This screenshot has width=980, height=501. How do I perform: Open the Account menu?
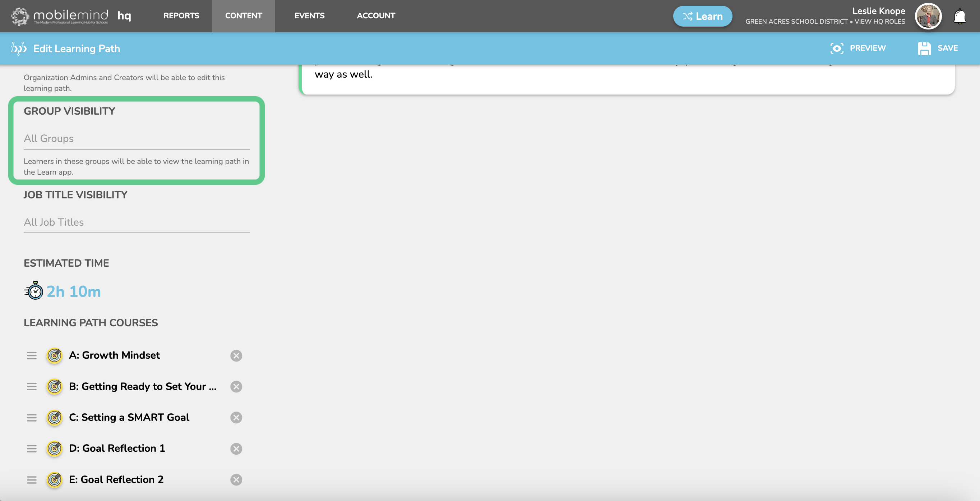375,15
